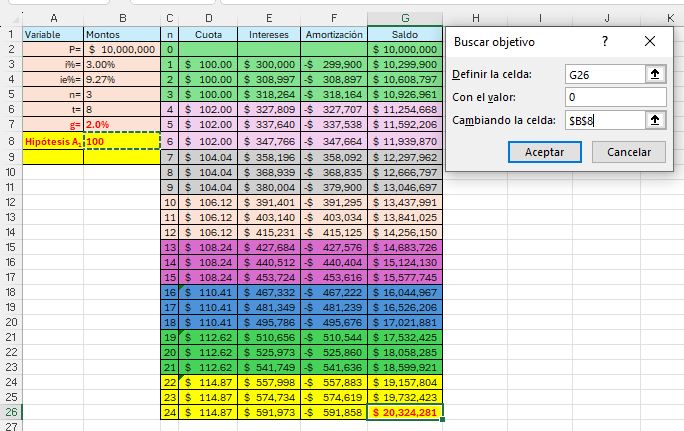Select the red 2.0% growth cell
This screenshot has height=431, width=684.
click(x=120, y=124)
